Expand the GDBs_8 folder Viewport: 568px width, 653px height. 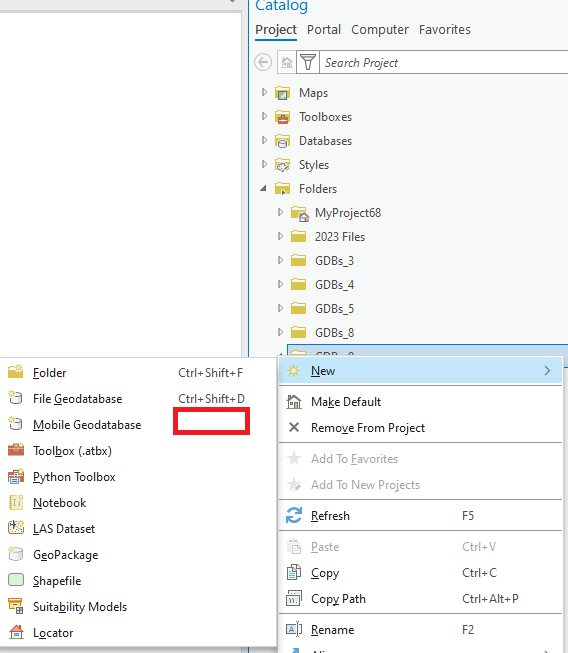pyautogui.click(x=280, y=332)
